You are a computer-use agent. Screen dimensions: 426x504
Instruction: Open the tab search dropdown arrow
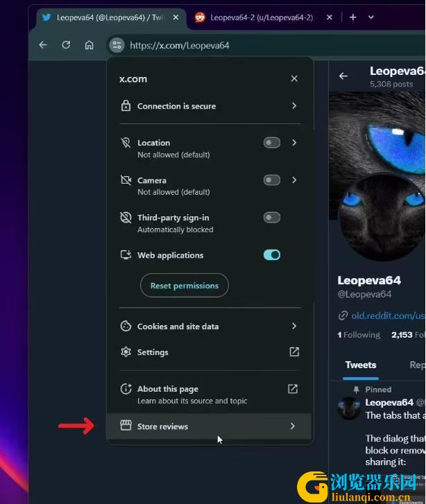(371, 17)
